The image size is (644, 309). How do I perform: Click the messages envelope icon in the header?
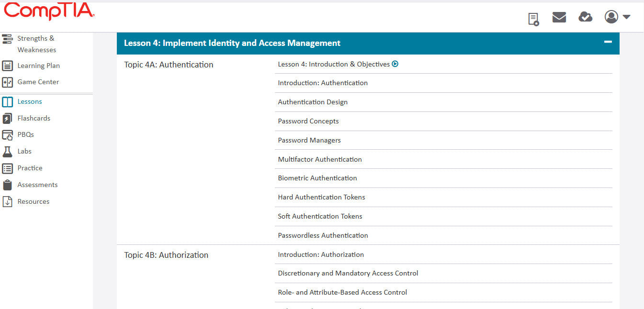pos(559,17)
